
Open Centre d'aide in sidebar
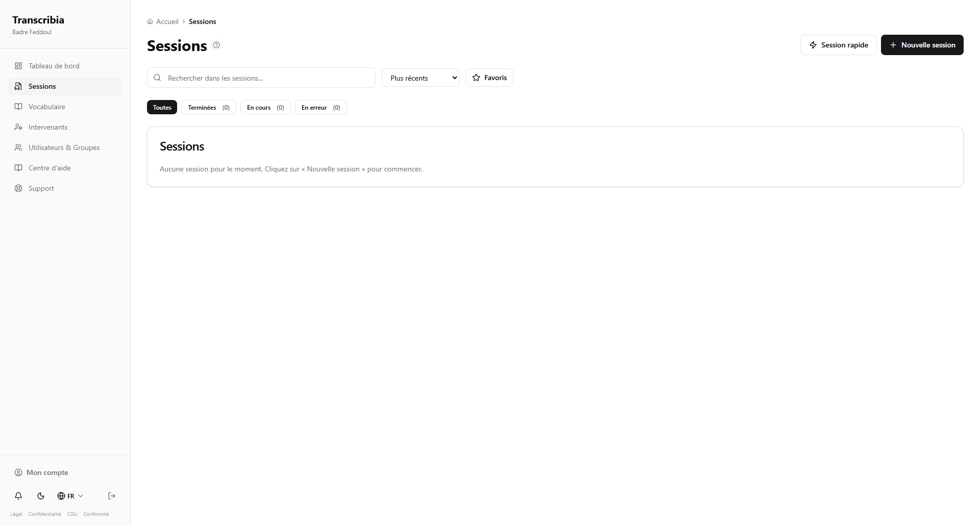click(65, 168)
